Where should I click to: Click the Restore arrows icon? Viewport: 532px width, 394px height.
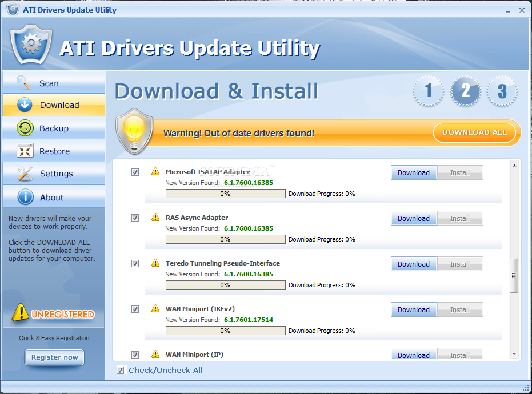tap(25, 151)
